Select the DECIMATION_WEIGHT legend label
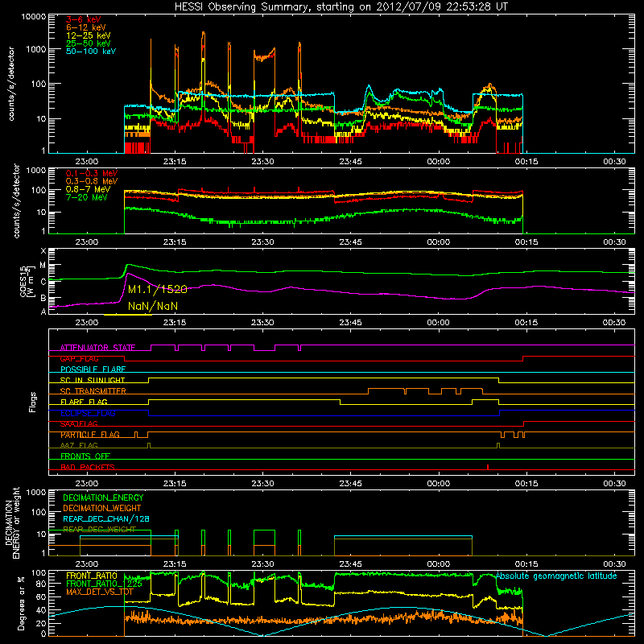 coord(102,508)
